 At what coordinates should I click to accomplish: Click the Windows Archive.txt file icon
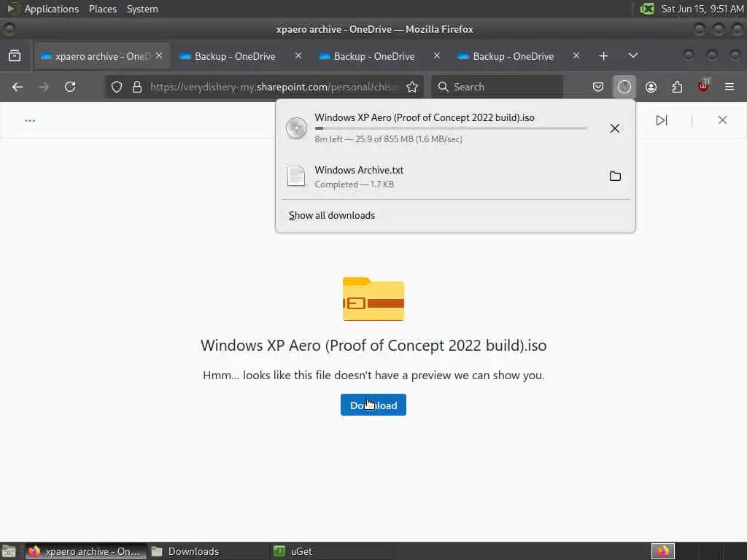pyautogui.click(x=296, y=176)
